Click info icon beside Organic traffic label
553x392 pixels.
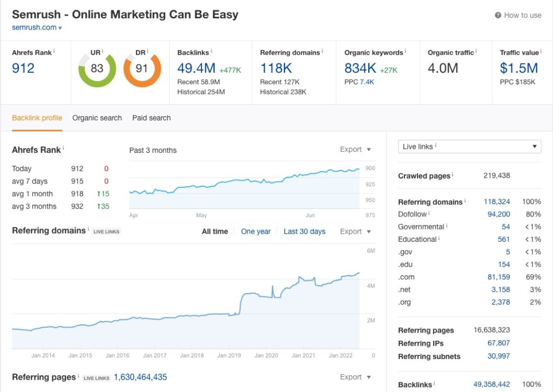click(476, 51)
